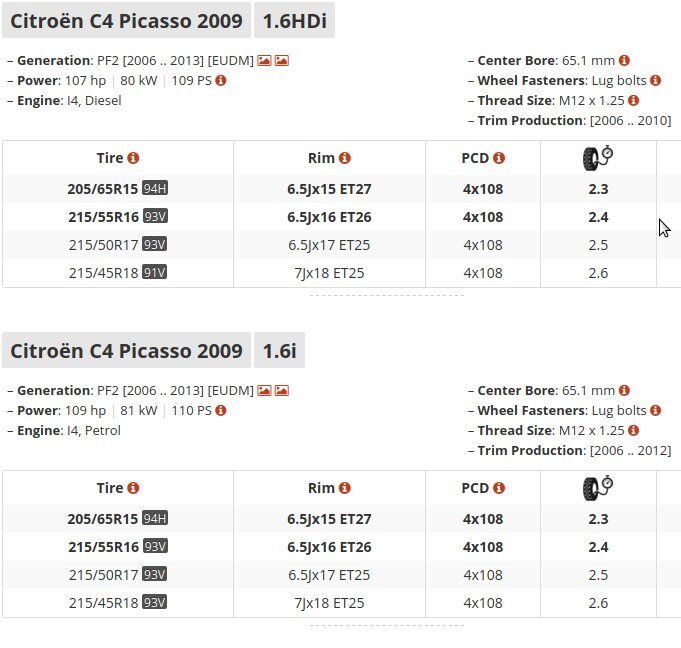Click 7Jx18 ET25 rim in 1.6i table
The width and height of the screenshot is (681, 648).
click(329, 603)
